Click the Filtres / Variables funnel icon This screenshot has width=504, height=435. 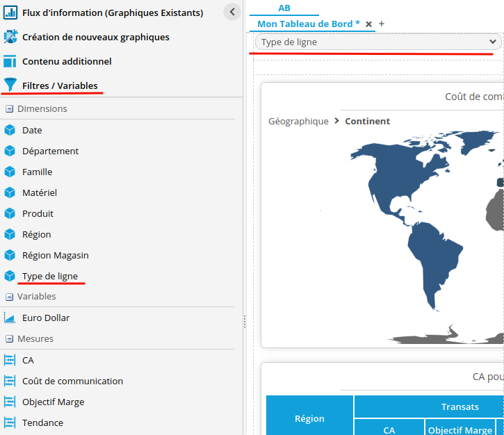click(x=10, y=85)
